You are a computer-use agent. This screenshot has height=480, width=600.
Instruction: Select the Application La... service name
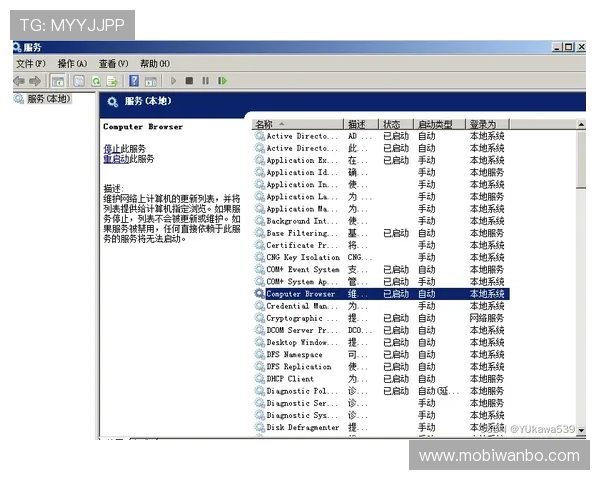click(302, 196)
